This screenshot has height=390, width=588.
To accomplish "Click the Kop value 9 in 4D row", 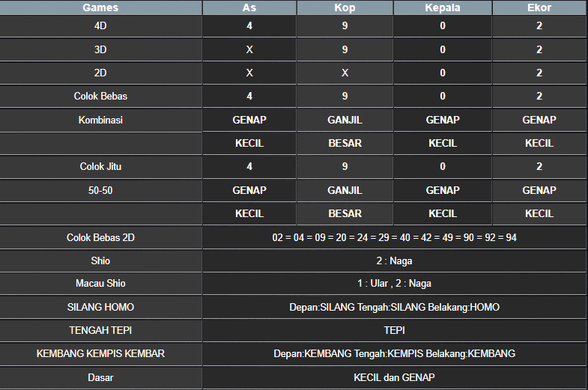I will pyautogui.click(x=345, y=26).
